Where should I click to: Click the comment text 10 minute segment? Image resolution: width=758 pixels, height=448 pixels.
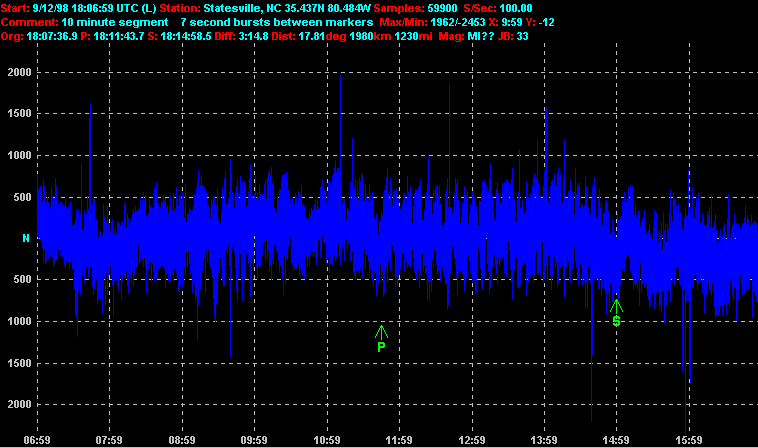coord(115,22)
